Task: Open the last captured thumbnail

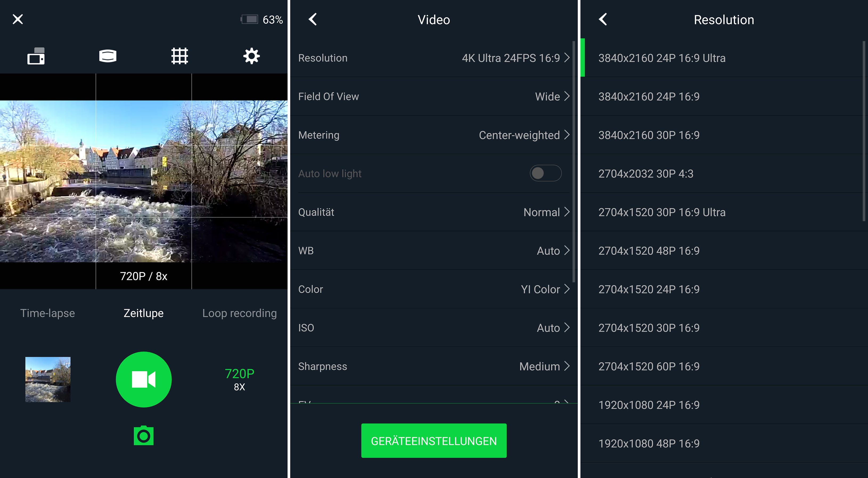Action: (48, 379)
